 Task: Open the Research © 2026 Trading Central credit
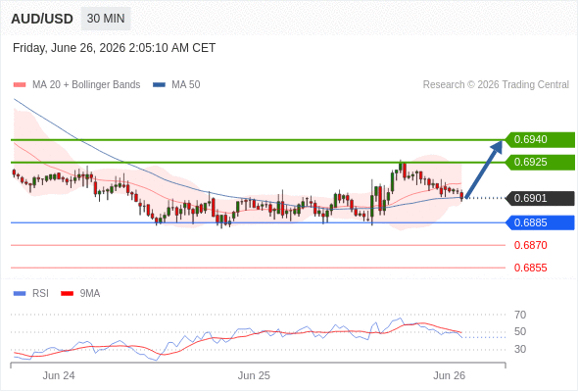coord(496,85)
